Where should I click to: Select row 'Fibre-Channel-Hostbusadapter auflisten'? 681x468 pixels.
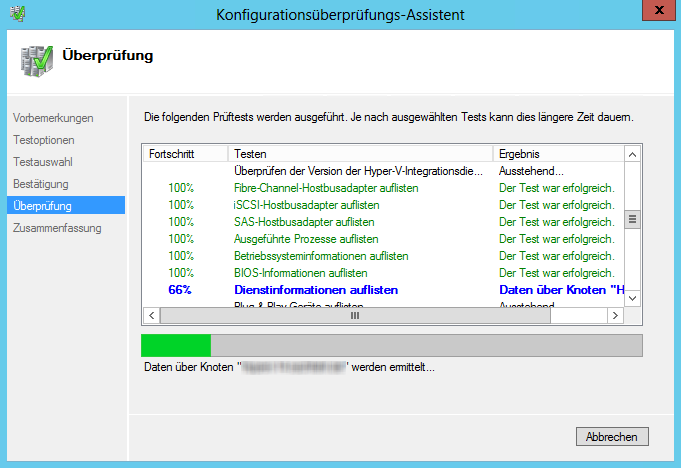pyautogui.click(x=383, y=188)
